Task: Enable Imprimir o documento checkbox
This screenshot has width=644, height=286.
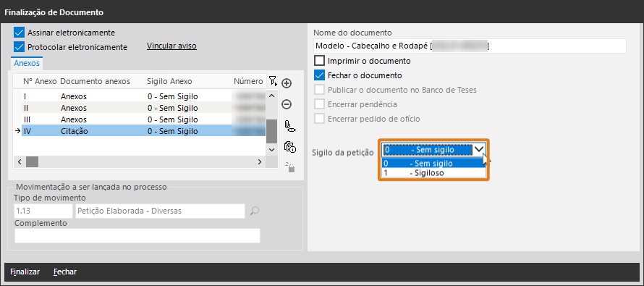Action: (x=319, y=62)
